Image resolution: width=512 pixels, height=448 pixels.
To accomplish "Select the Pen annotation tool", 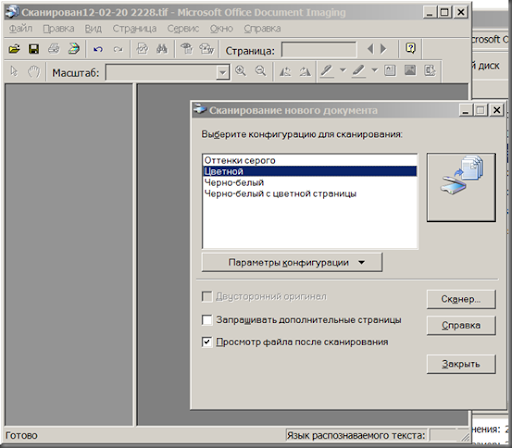I will coord(327,71).
